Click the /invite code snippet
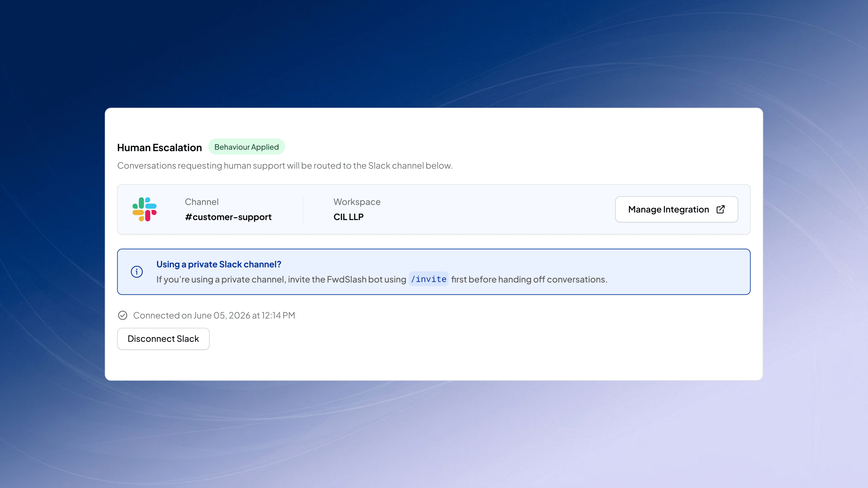This screenshot has height=488, width=868. click(x=429, y=279)
